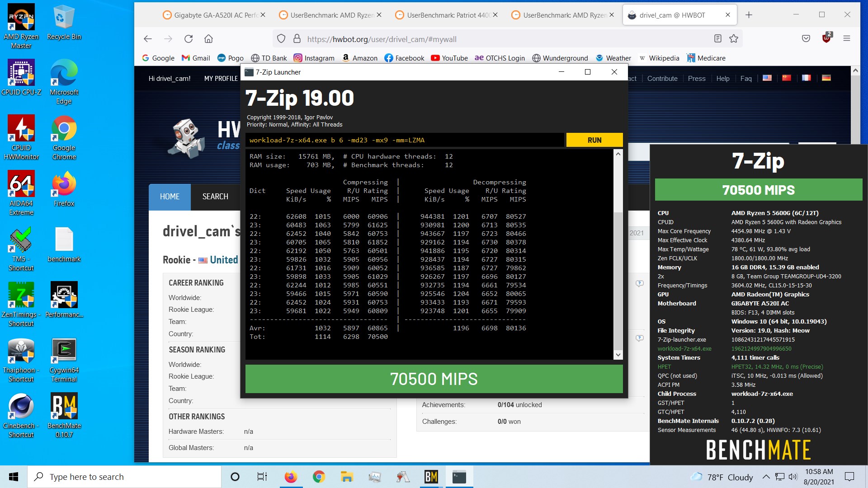Click Help link in HWBOT header
The width and height of the screenshot is (868, 488).
[x=723, y=79]
